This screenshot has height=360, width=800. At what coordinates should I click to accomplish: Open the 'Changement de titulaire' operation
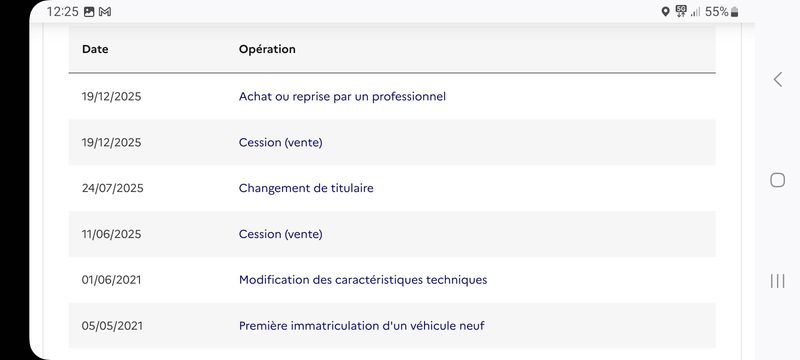click(306, 188)
